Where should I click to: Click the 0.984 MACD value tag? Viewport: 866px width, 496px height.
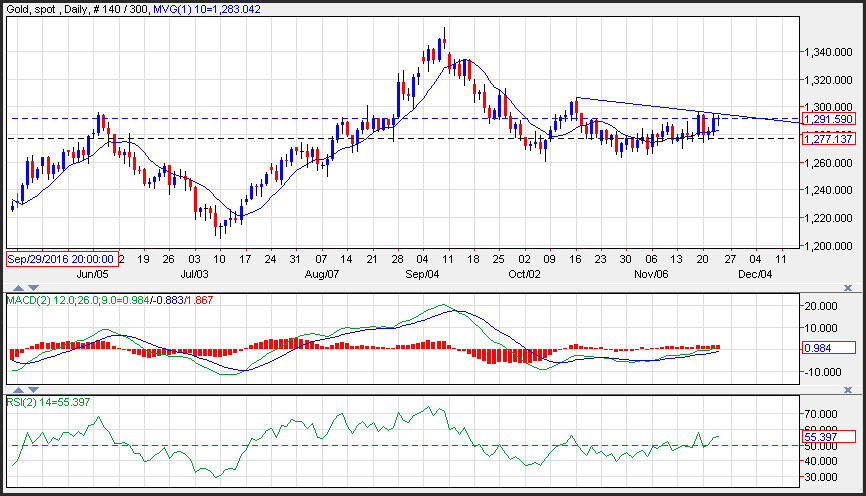[x=829, y=348]
